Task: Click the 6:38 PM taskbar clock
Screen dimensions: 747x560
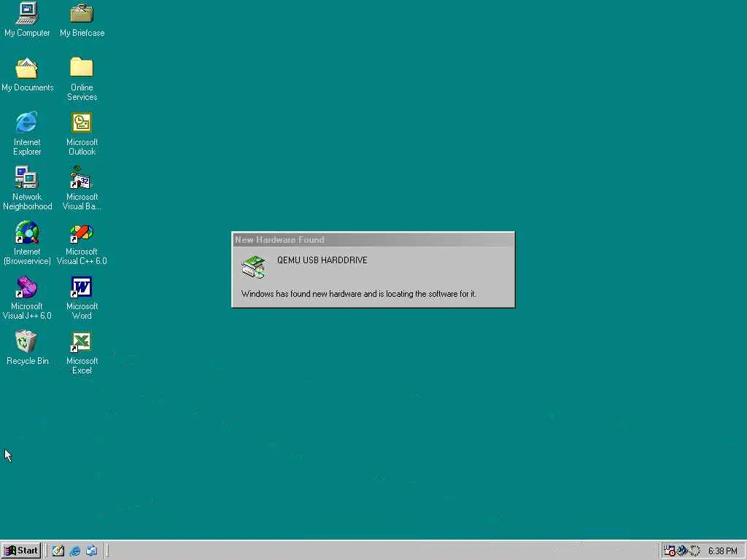Action: click(722, 551)
